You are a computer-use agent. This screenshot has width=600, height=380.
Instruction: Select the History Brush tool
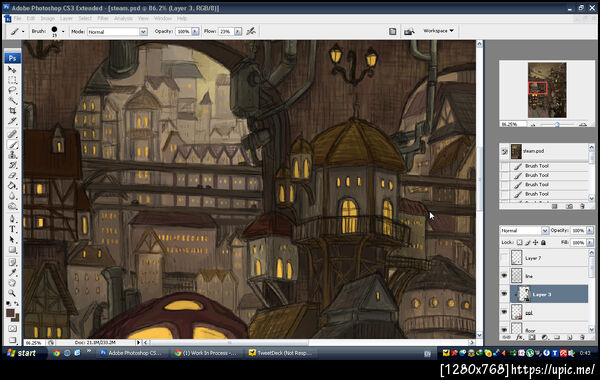pos(12,165)
